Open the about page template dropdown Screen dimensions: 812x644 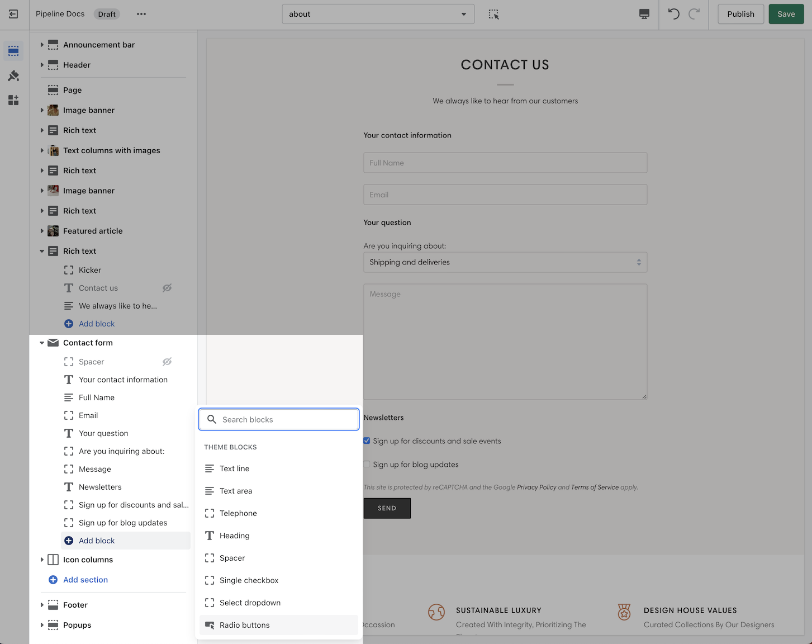click(x=378, y=14)
